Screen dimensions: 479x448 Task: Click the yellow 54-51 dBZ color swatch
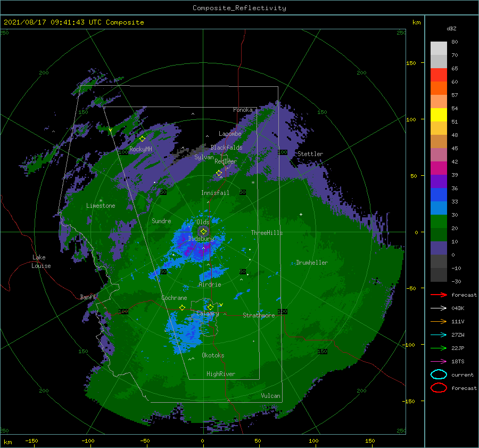pyautogui.click(x=439, y=115)
